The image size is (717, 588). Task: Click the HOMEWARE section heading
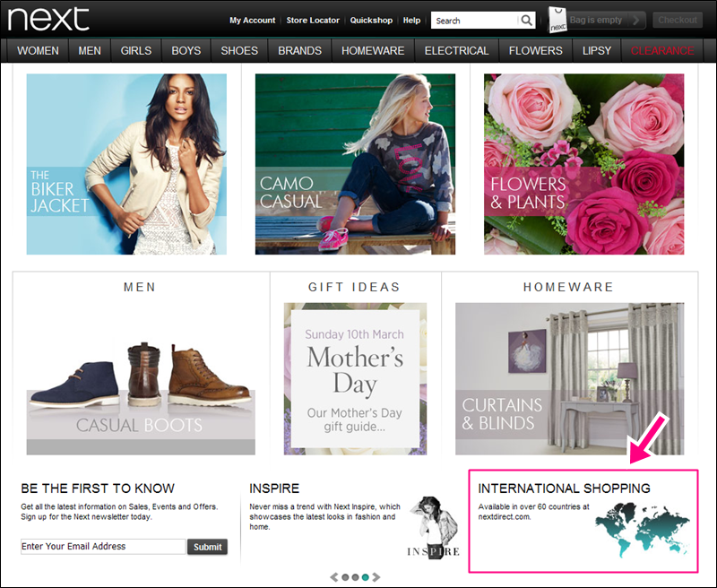568,287
